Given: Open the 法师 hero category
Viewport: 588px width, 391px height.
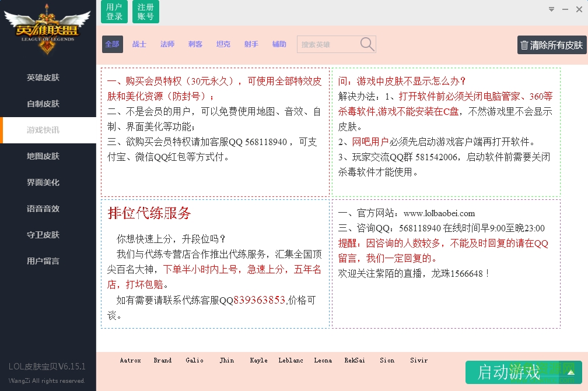Looking at the screenshot, I should pyautogui.click(x=167, y=44).
